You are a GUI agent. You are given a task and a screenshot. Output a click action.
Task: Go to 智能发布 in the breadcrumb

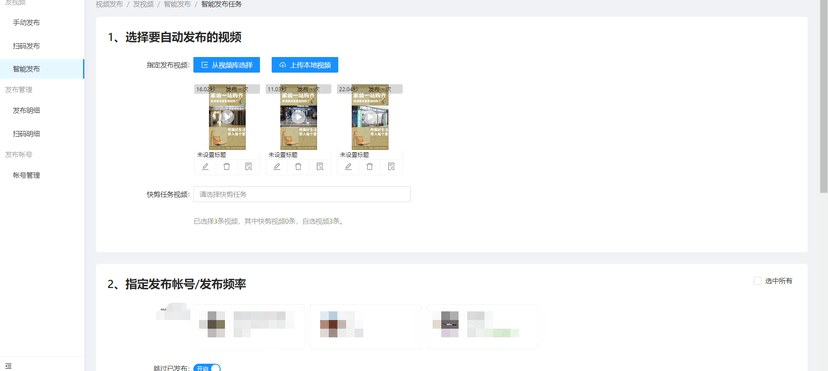click(x=177, y=4)
